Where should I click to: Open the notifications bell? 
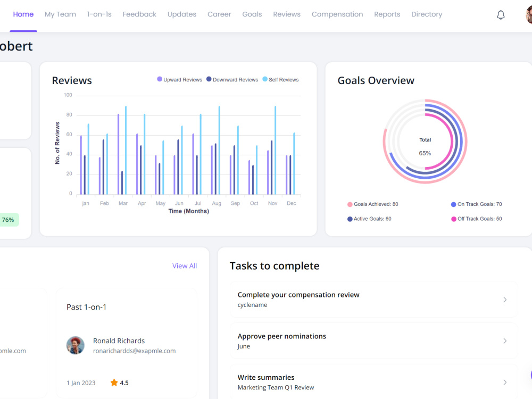tap(501, 14)
